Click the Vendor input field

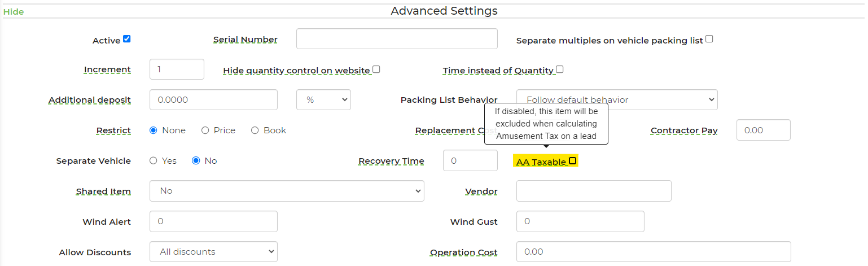[x=594, y=191]
